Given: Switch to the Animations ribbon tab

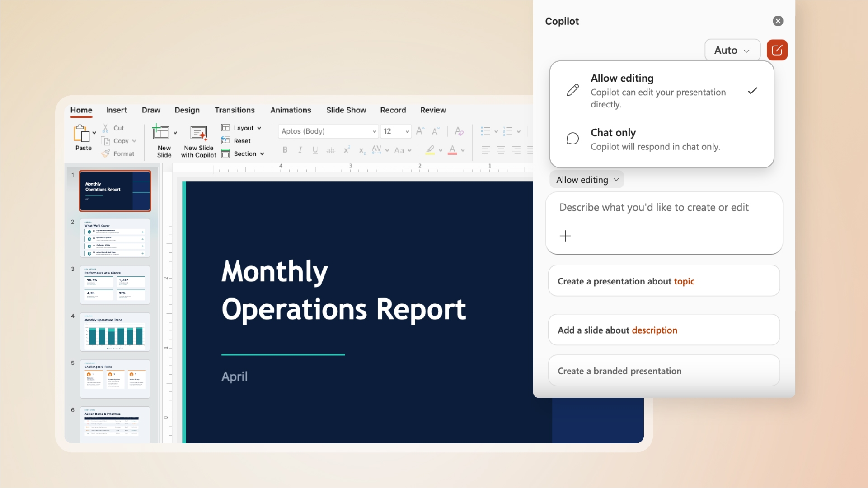Looking at the screenshot, I should pos(291,110).
